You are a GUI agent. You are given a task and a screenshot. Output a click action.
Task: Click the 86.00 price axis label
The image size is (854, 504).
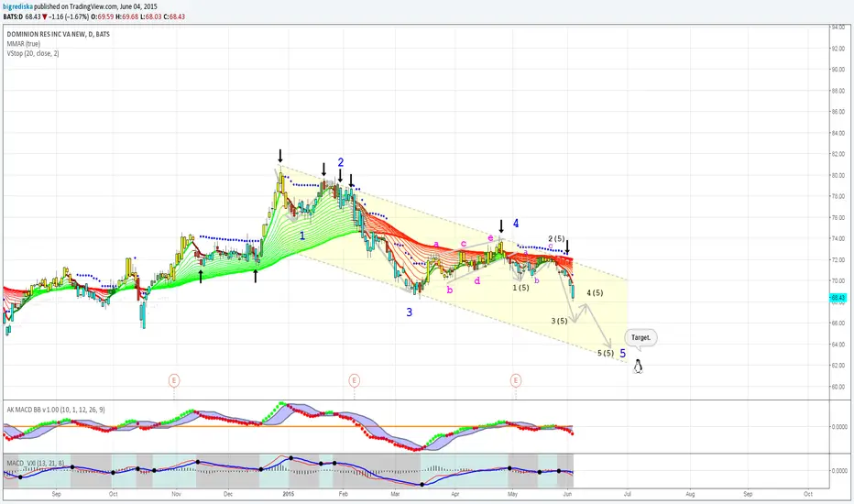tap(838, 112)
